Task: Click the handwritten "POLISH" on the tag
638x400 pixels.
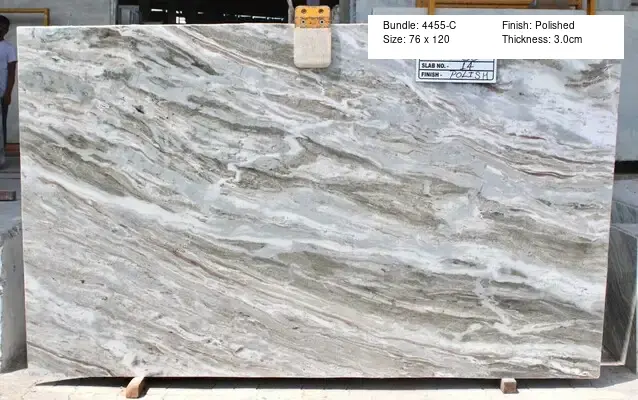Action: (x=470, y=75)
